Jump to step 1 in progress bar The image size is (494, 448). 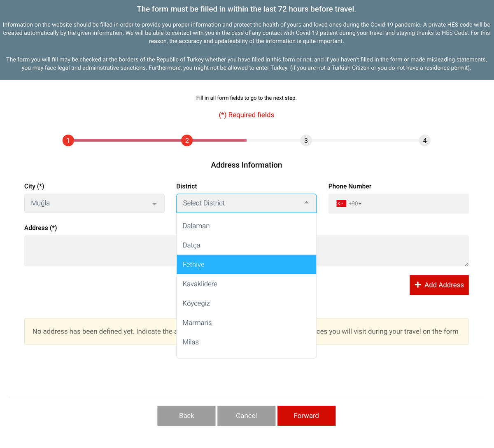[68, 140]
